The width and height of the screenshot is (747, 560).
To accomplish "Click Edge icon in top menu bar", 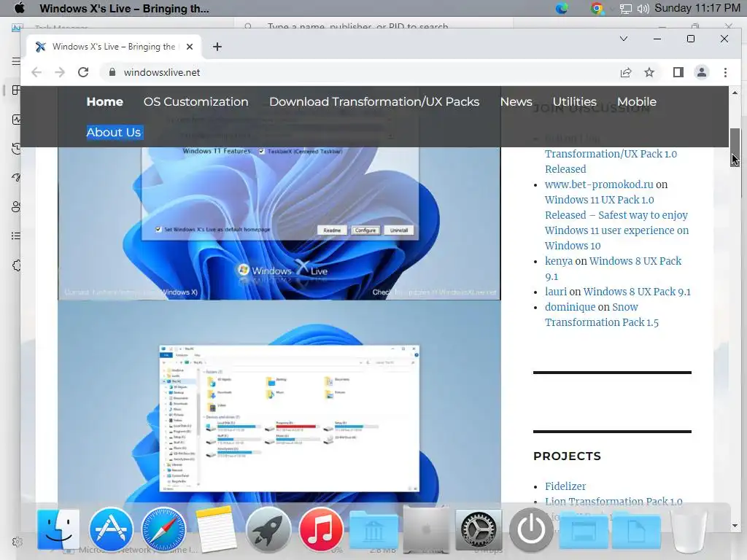I will 562,8.
